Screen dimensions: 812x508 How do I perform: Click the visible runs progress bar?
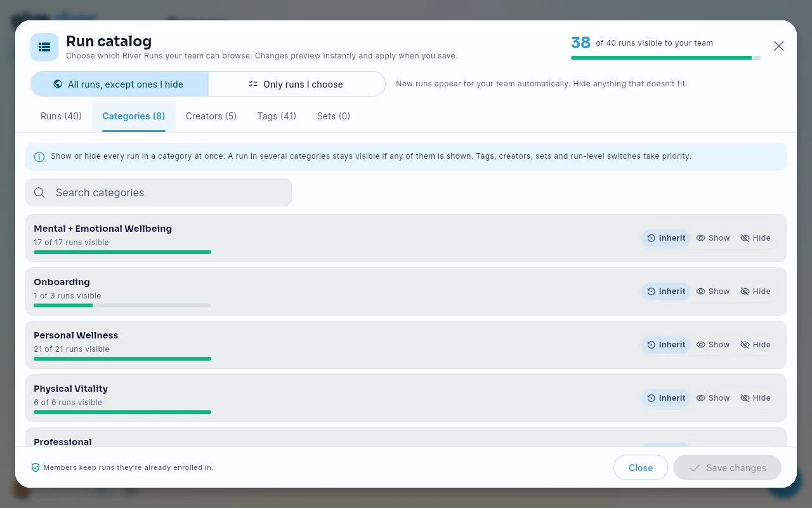[666, 58]
